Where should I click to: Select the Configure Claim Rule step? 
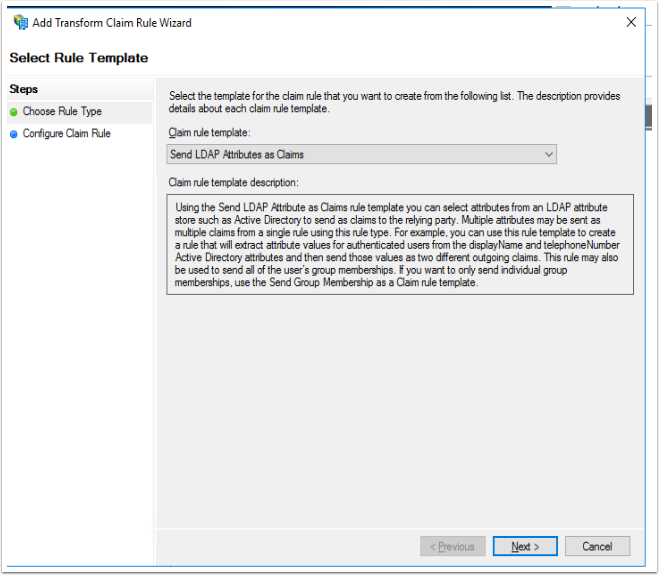pyautogui.click(x=66, y=134)
